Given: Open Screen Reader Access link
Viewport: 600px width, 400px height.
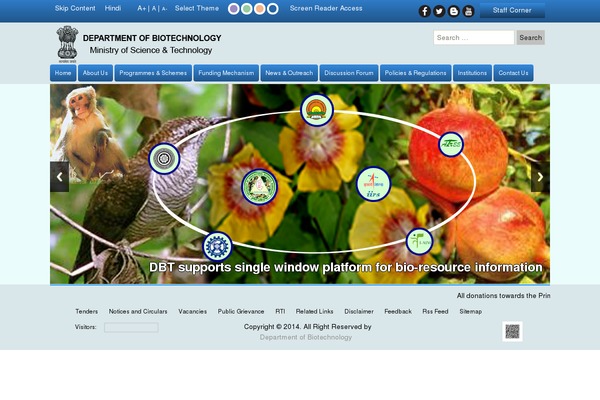Looking at the screenshot, I should coord(326,8).
